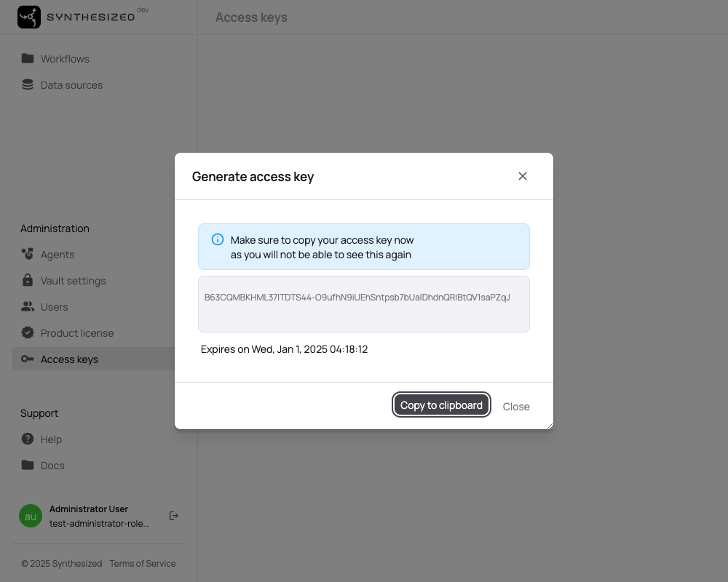This screenshot has height=582, width=728.
Task: Click the Data sources database icon
Action: point(28,84)
